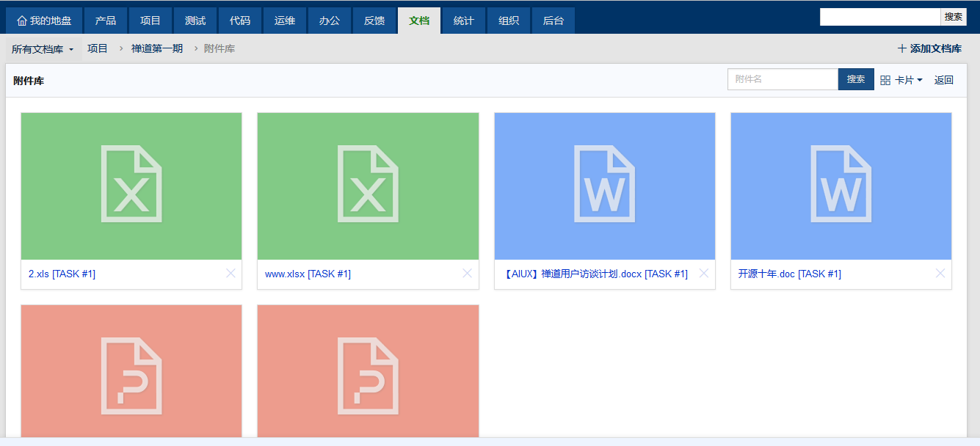Remove 禅道用户访谈计划.docx using X icon
Screen dimensions: 980x446
tap(704, 274)
